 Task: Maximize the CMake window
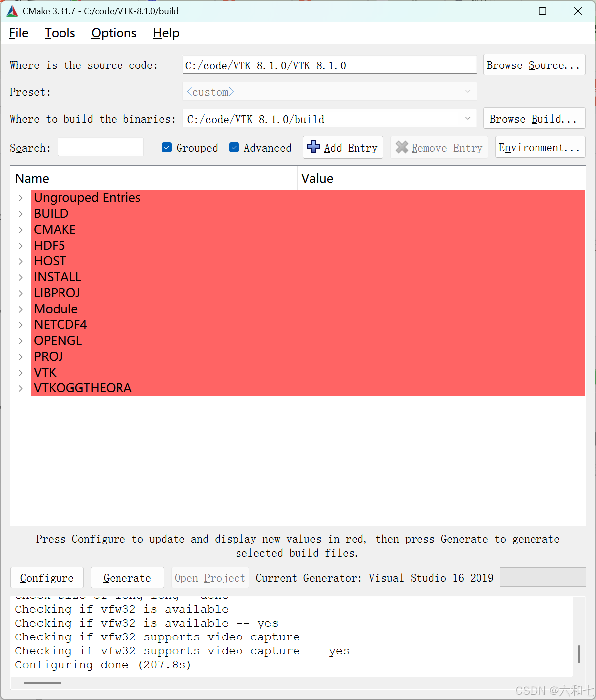(x=543, y=11)
